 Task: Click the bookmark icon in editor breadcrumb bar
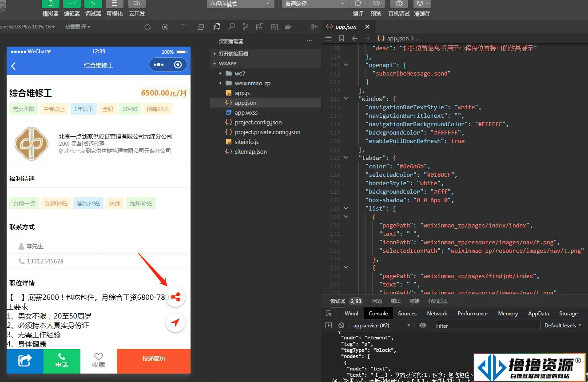point(342,39)
